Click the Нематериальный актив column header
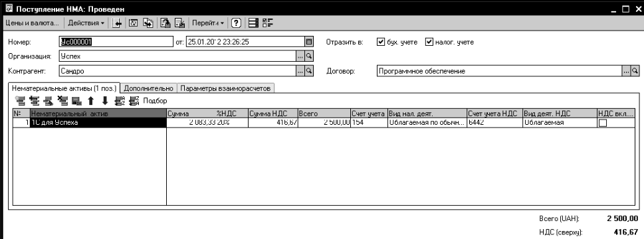Image resolution: width=644 pixels, height=239 pixels. point(98,114)
